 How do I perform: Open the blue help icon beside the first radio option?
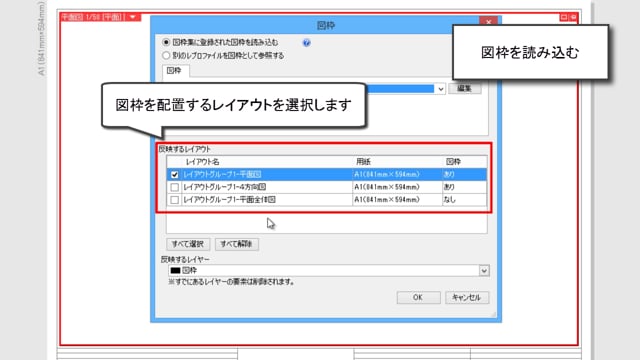[307, 43]
